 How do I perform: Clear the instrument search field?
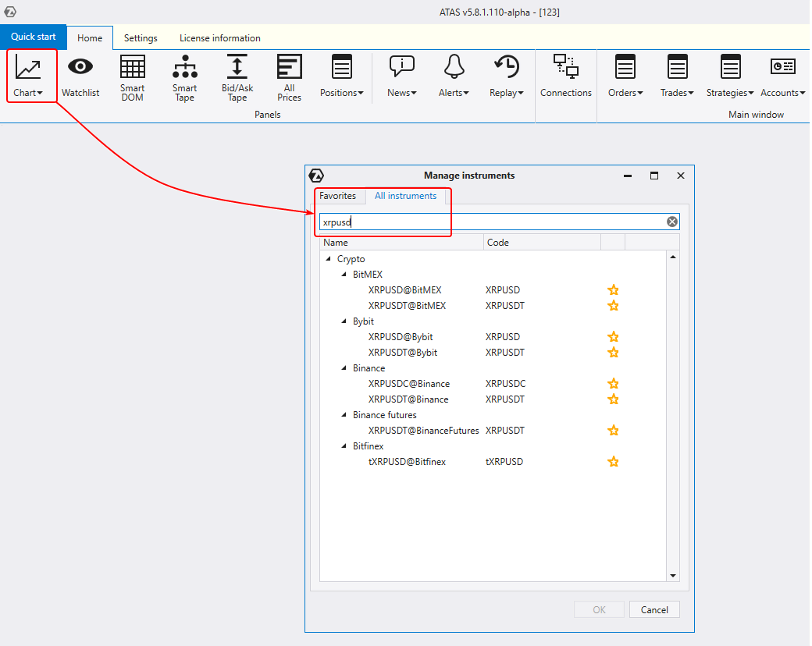click(x=671, y=222)
